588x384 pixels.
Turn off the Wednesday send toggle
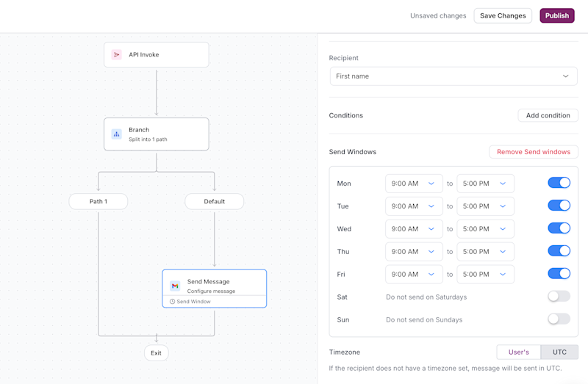coord(559,228)
